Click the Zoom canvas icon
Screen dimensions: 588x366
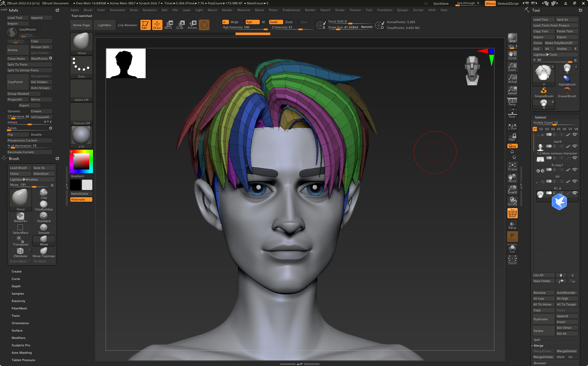tap(512, 67)
